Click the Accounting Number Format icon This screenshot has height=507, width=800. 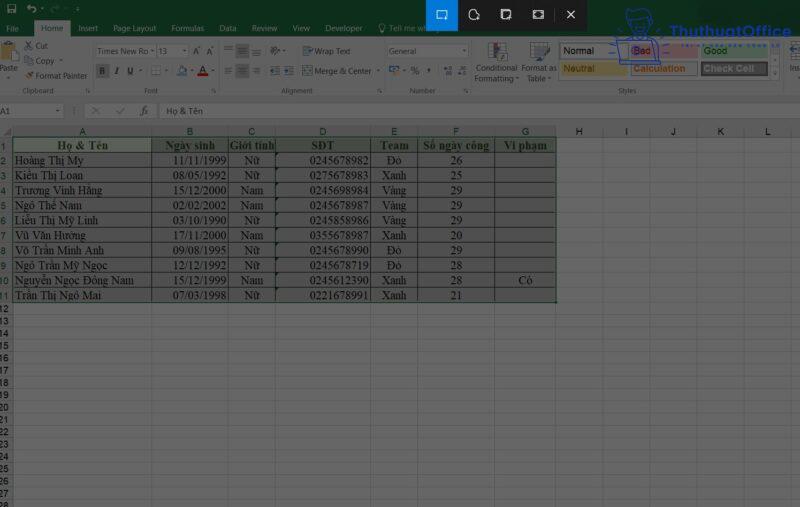393,70
